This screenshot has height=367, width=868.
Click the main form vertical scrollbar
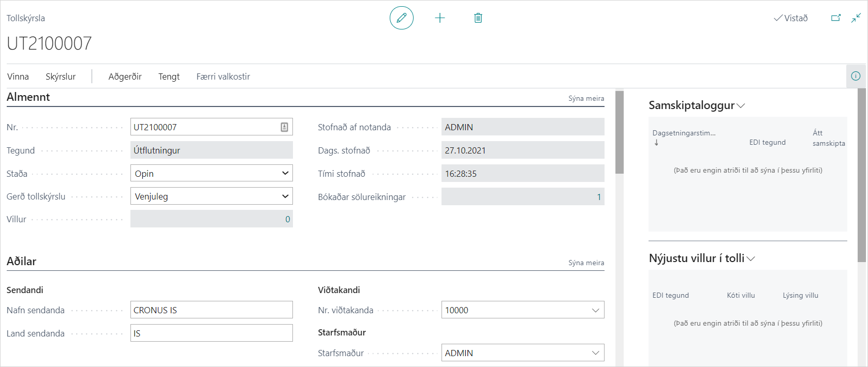point(619,132)
